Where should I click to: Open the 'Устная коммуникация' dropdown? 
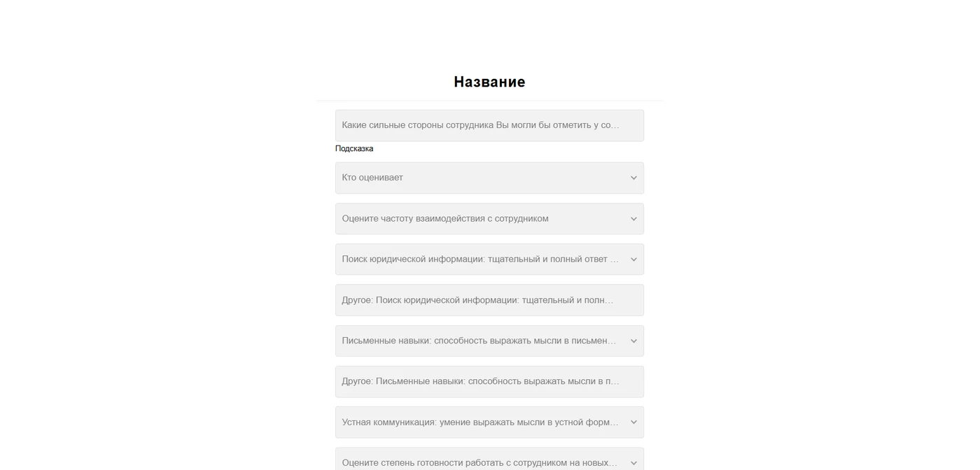click(489, 422)
